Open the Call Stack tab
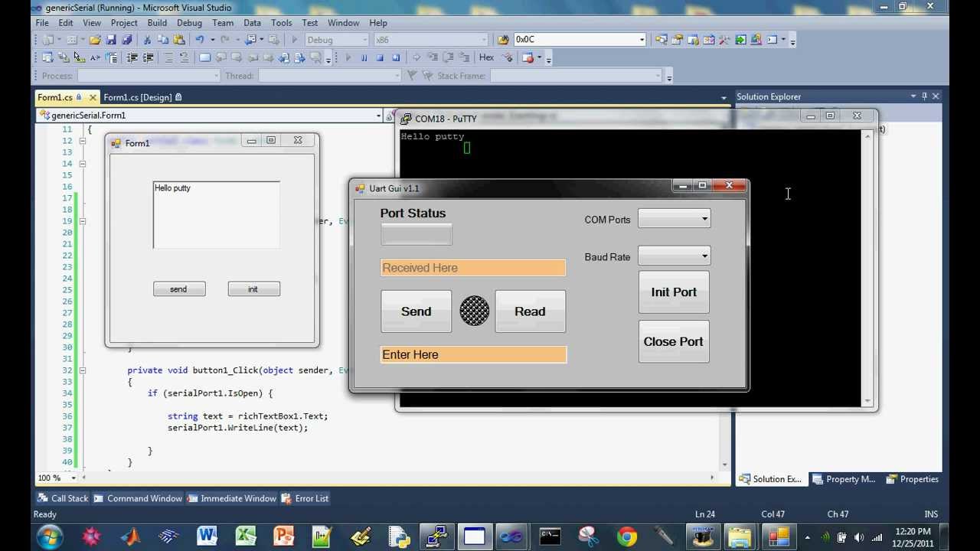 click(63, 498)
